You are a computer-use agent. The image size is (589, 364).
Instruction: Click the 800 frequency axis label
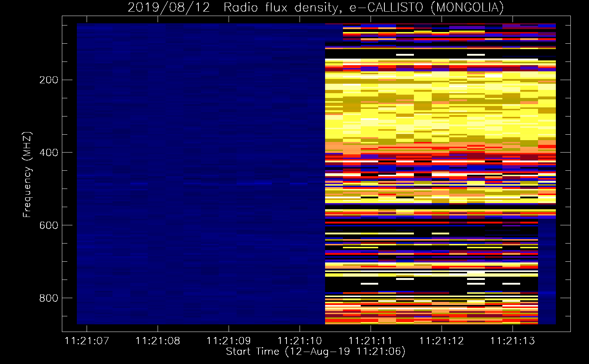click(x=49, y=298)
